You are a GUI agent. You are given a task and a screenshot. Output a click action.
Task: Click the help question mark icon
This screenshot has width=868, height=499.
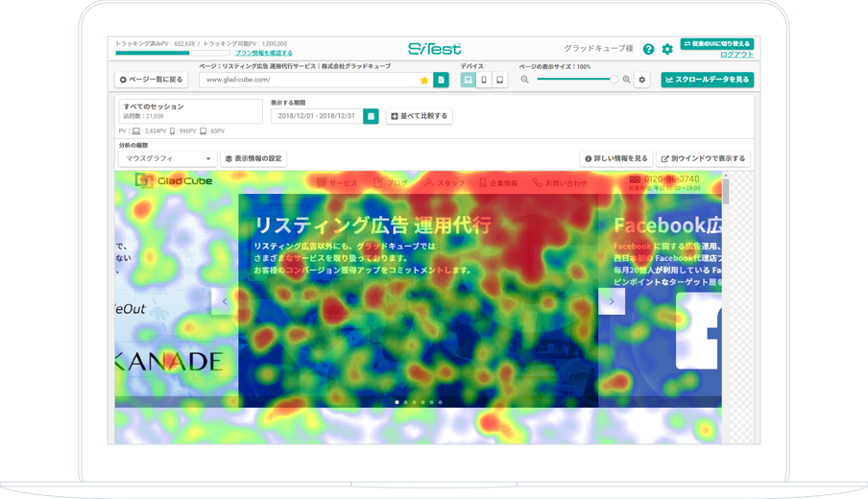(648, 49)
